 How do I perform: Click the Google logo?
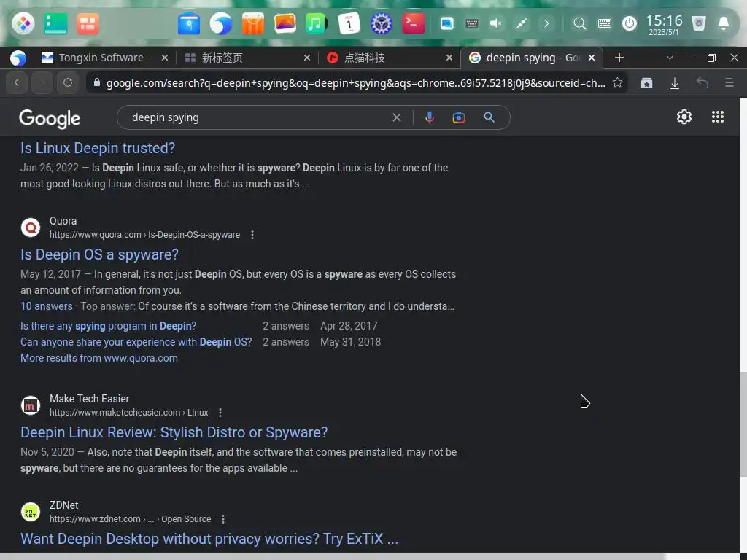coord(50,119)
